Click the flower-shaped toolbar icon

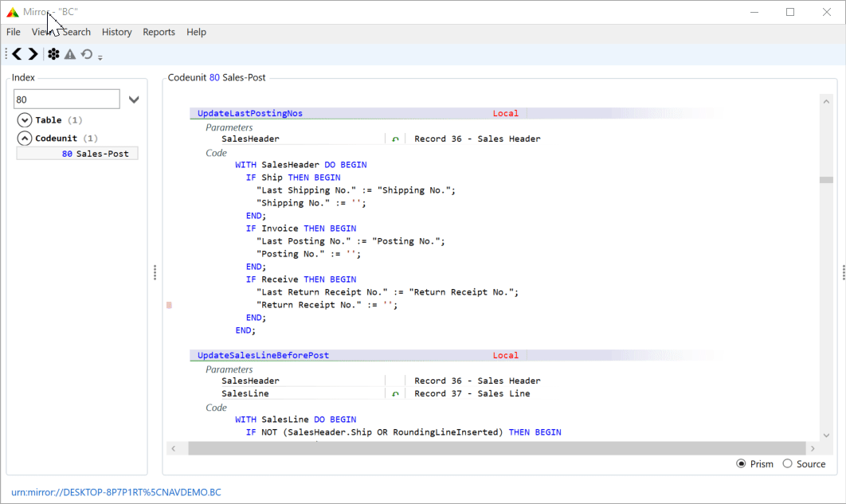click(53, 54)
